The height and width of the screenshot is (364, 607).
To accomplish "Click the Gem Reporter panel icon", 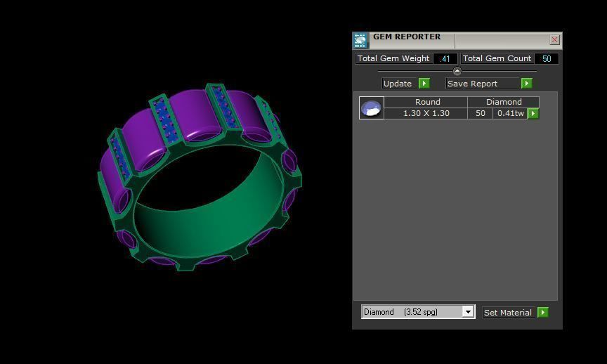I will 360,40.
